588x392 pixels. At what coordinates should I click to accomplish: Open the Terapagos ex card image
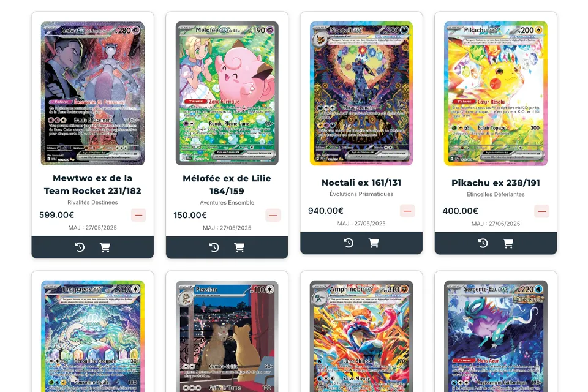92,336
